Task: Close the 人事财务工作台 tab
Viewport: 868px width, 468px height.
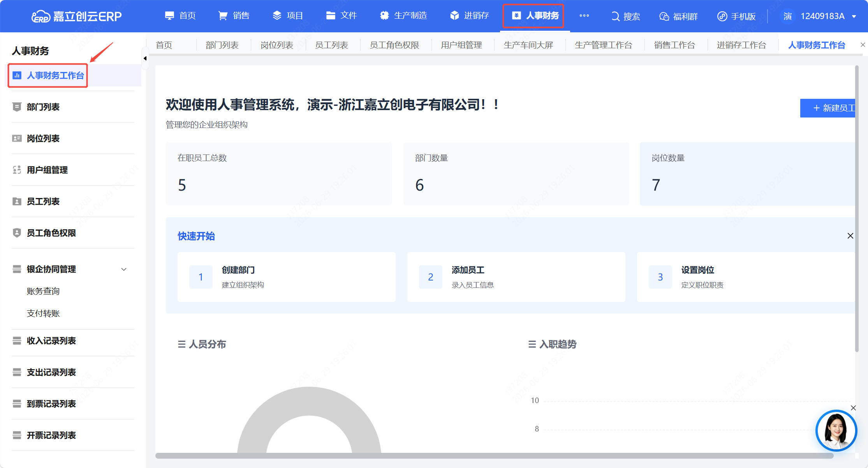Action: 863,45
